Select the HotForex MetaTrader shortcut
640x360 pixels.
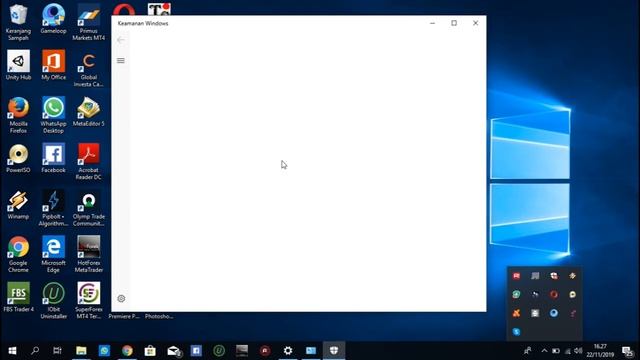point(89,254)
